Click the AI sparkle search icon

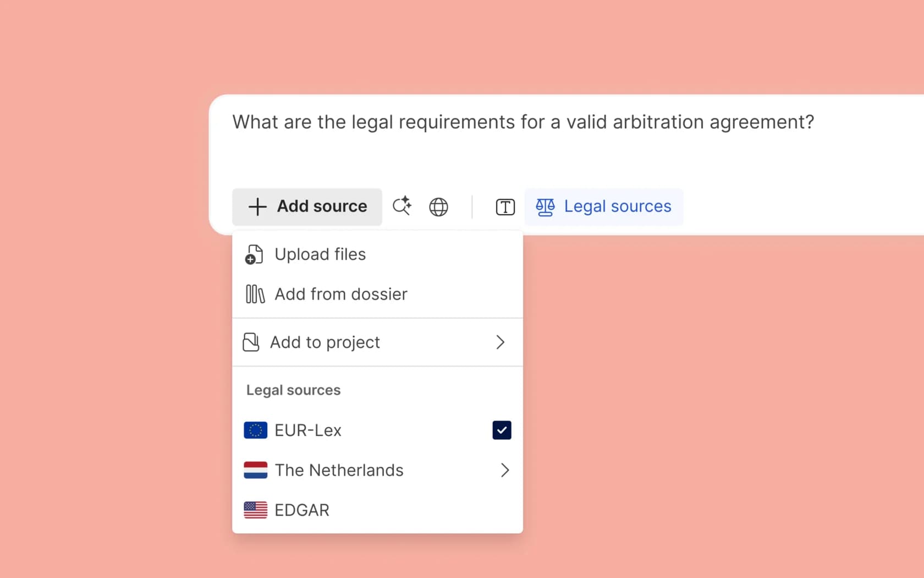[x=402, y=206]
